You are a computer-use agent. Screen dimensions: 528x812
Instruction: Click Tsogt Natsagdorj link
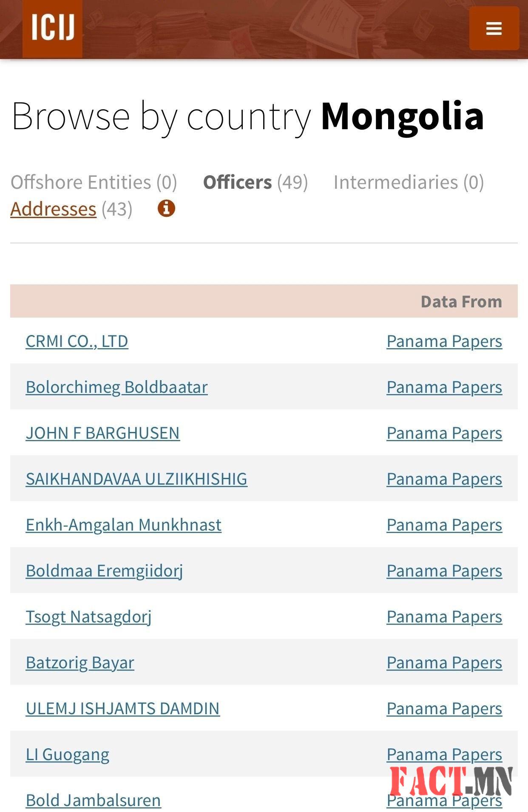point(88,616)
